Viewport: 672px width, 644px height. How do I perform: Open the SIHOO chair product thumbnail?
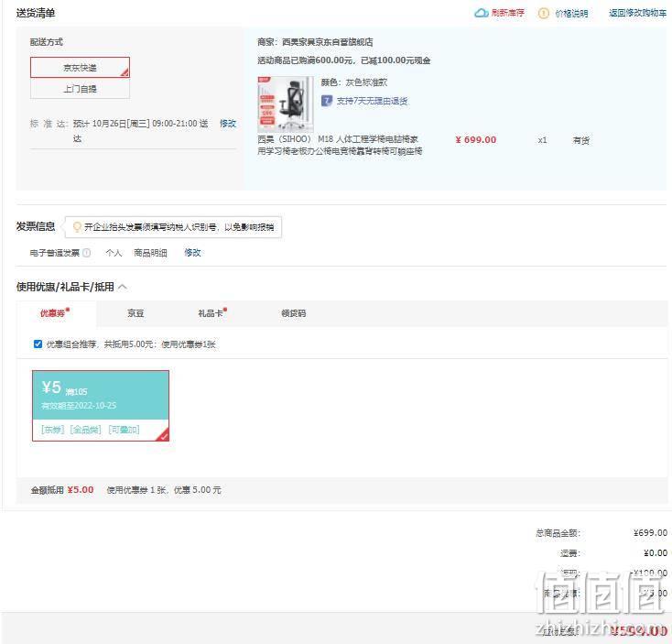(x=285, y=104)
